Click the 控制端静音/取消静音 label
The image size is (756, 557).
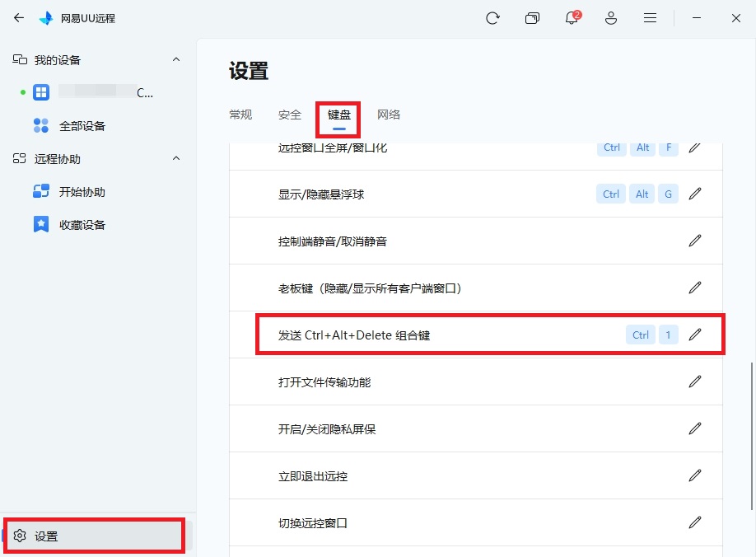[x=333, y=241]
